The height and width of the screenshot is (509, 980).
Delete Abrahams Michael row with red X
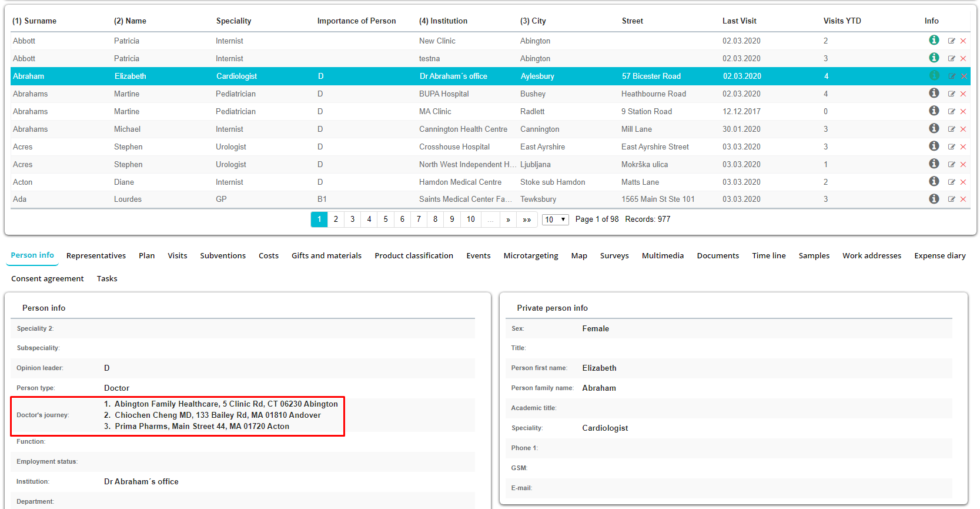(x=963, y=129)
